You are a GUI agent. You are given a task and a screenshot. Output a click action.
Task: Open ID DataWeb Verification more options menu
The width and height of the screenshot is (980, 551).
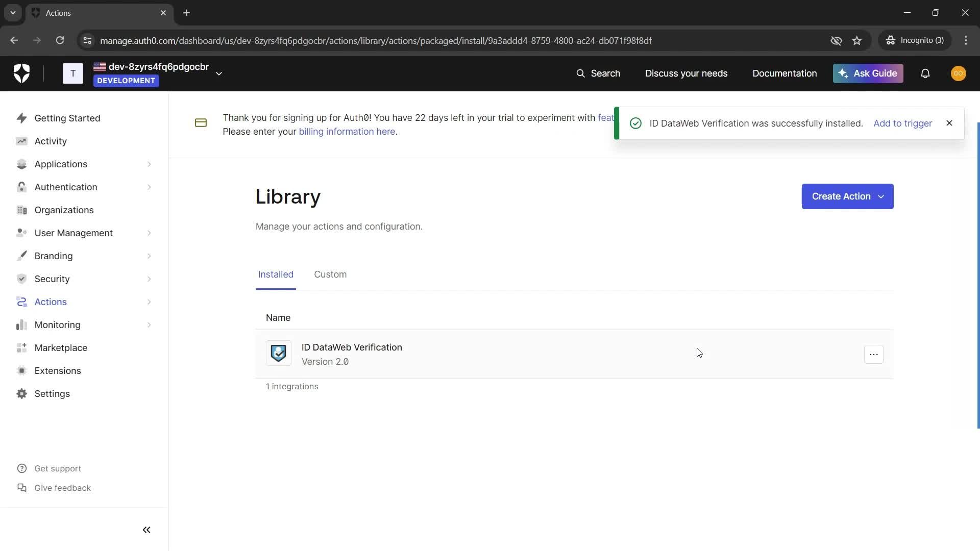(x=873, y=354)
